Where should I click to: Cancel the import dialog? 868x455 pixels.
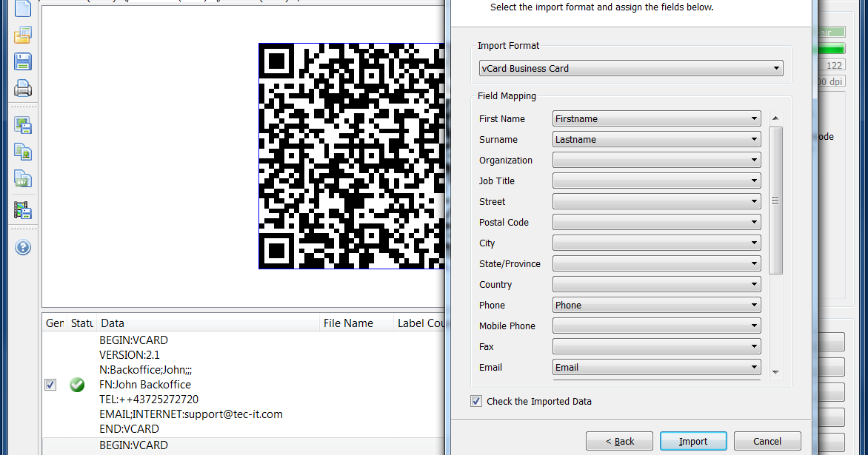tap(767, 440)
